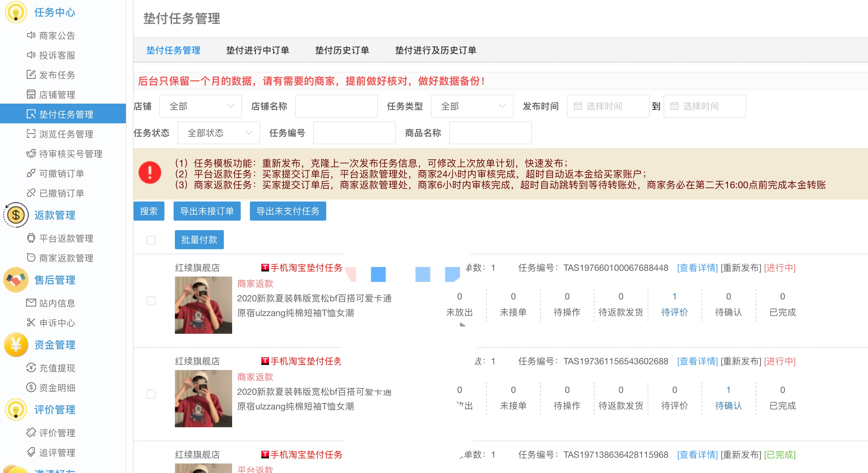
Task: Click the 可撤销订单 link icon
Action: point(31,173)
